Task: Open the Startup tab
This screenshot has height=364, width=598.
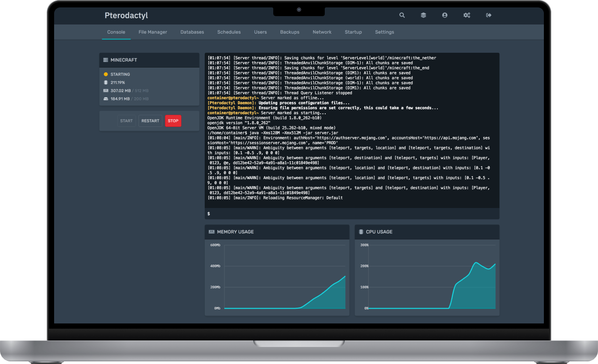Action: pyautogui.click(x=353, y=32)
